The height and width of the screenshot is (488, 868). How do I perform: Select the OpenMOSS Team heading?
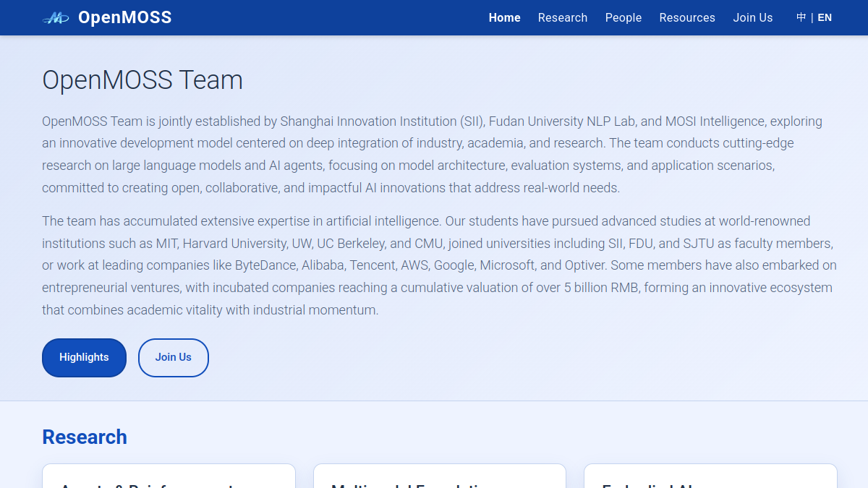[142, 80]
